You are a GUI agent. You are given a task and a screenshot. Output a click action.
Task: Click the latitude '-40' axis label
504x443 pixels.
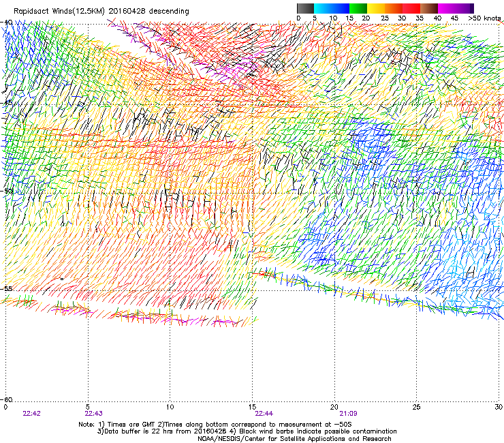pyautogui.click(x=6, y=22)
